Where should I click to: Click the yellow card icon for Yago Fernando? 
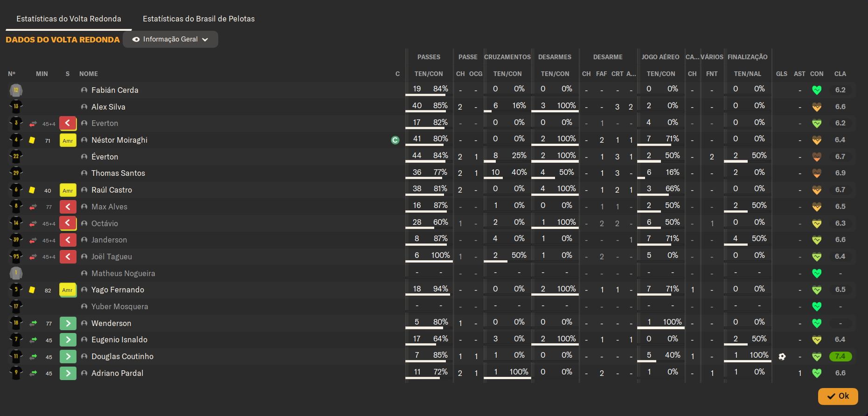[32, 290]
